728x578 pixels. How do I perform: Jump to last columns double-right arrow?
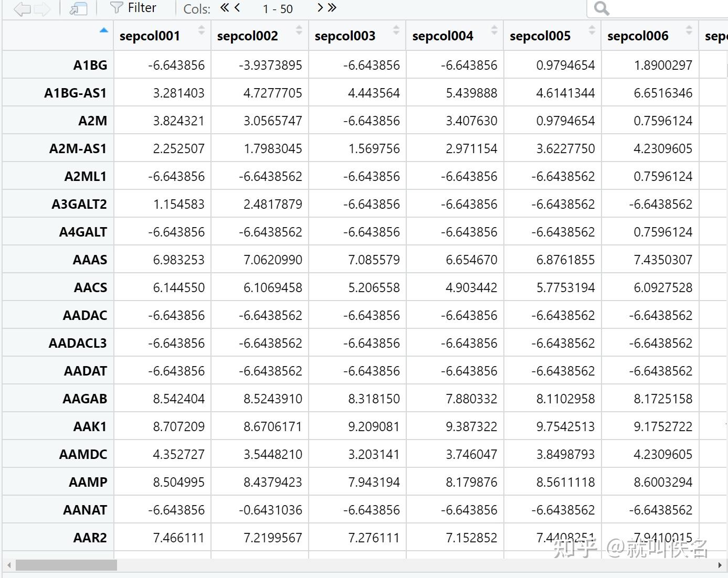332,7
